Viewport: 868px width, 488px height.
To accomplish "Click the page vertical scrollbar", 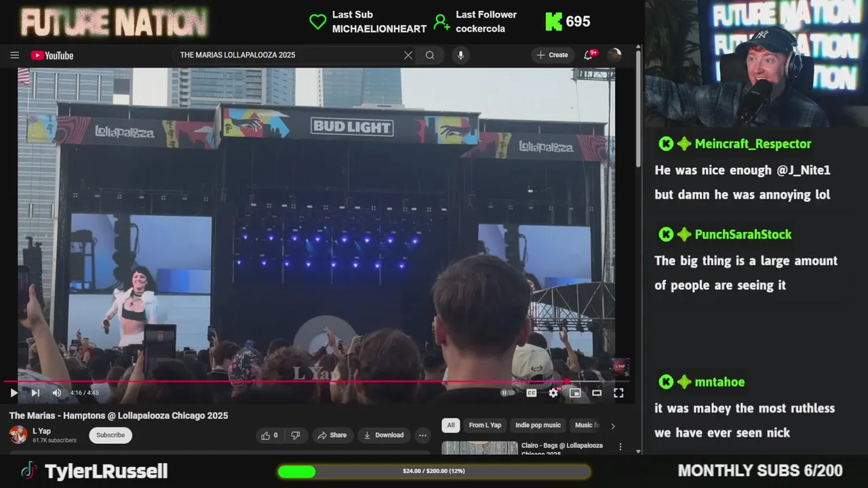I will pyautogui.click(x=638, y=108).
